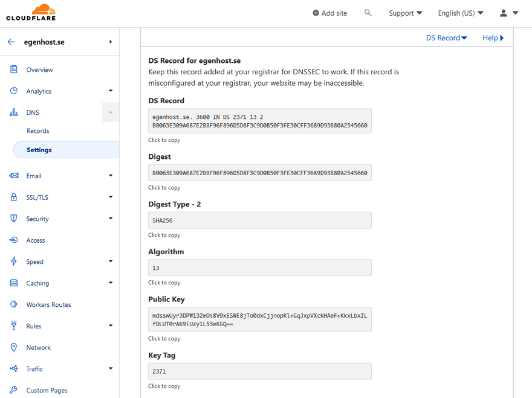
Task: Open Custom Pages in sidebar
Action: pyautogui.click(x=47, y=390)
